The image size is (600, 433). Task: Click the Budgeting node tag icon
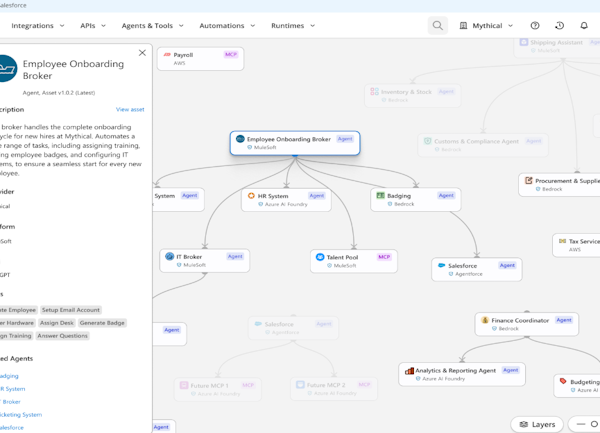(563, 381)
